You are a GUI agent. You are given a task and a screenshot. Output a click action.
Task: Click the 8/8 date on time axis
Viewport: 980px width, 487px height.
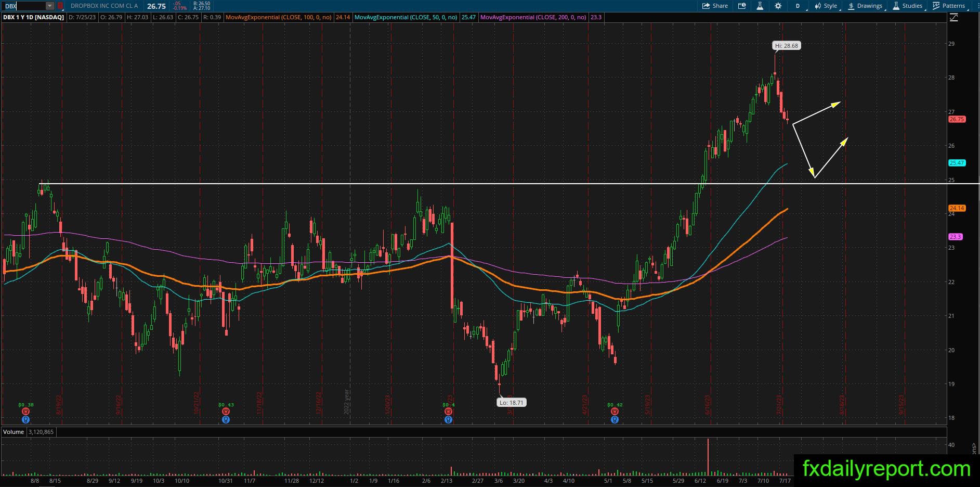coord(35,481)
